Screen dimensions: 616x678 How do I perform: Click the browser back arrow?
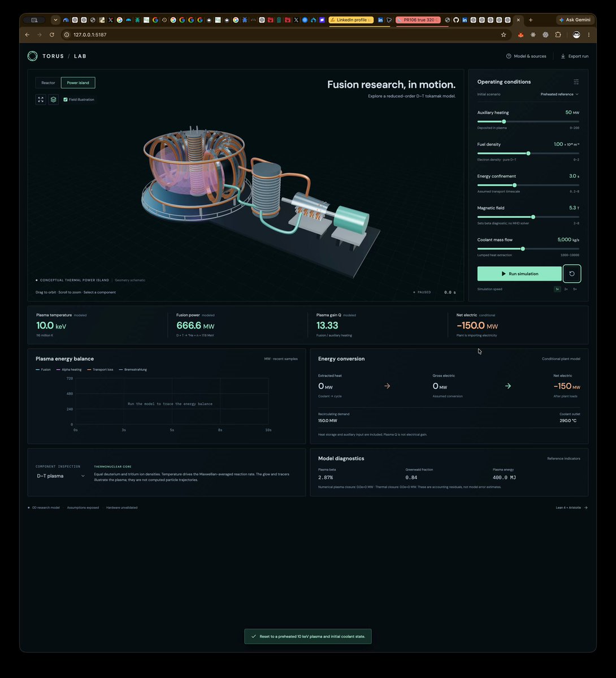(x=27, y=34)
